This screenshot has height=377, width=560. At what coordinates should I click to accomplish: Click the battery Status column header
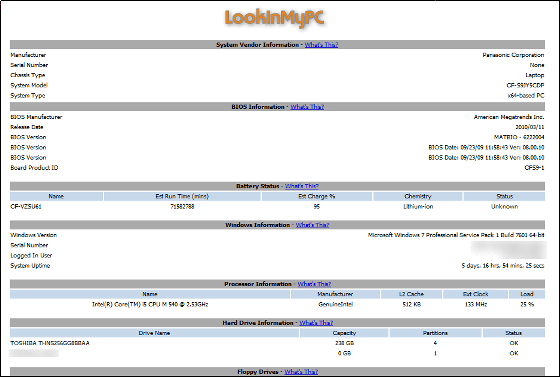pyautogui.click(x=504, y=196)
